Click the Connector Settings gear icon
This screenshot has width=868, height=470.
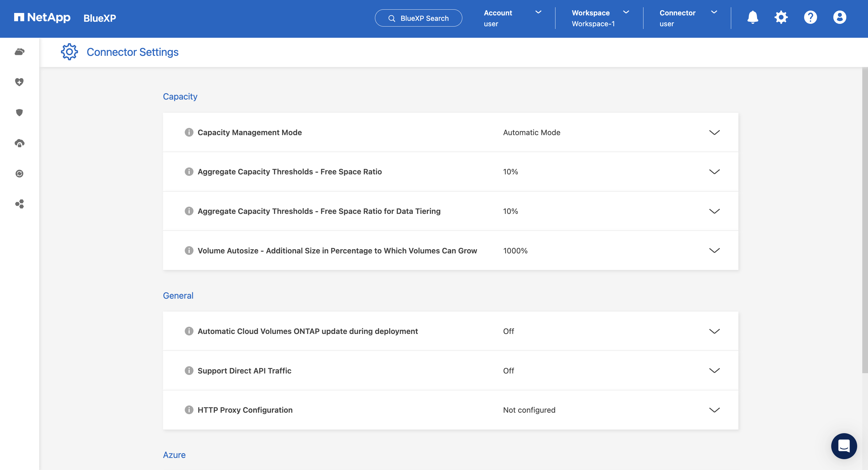(x=69, y=52)
